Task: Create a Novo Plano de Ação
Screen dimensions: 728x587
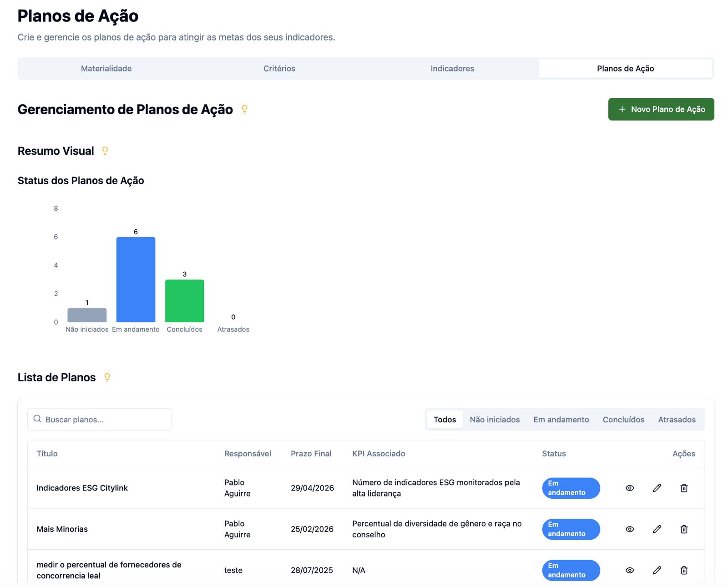Action: tap(661, 109)
